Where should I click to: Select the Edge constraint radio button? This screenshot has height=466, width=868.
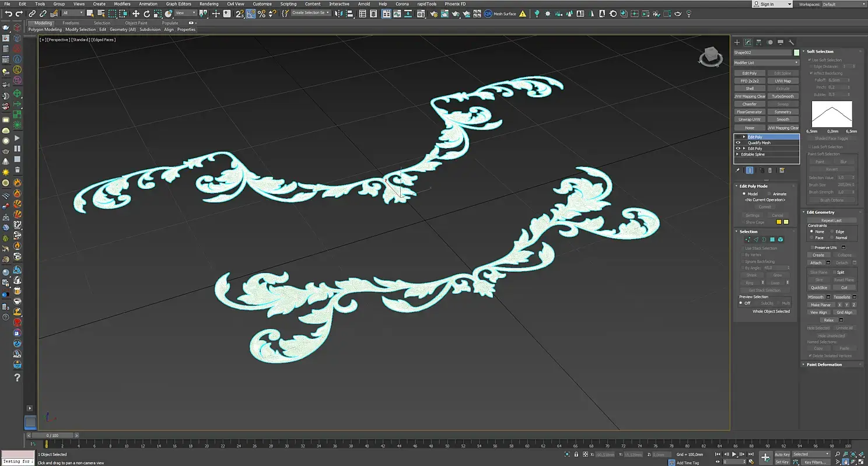[x=832, y=232]
